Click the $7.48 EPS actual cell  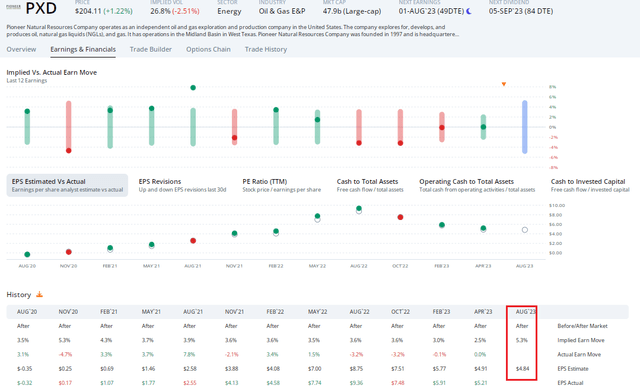point(398,383)
